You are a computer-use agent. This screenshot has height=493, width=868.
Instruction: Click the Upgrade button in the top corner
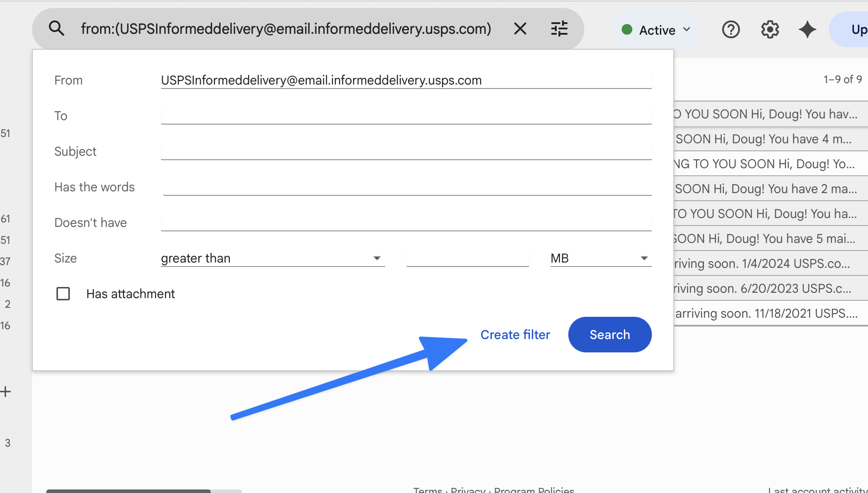coord(858,29)
